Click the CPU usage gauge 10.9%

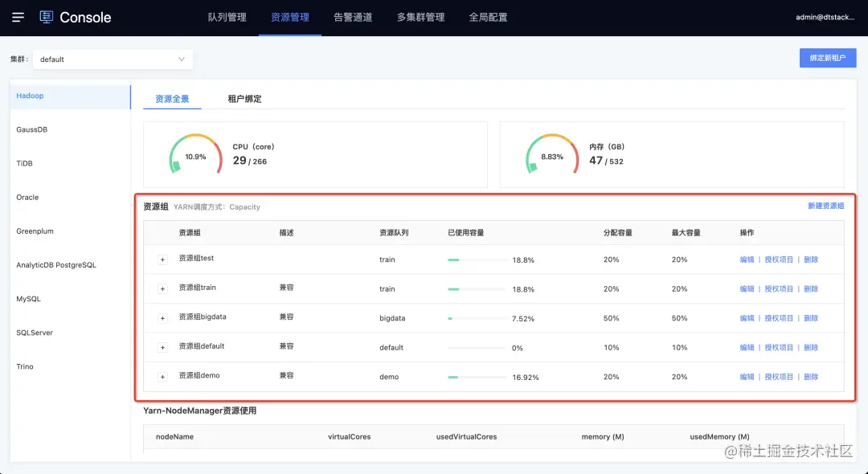pyautogui.click(x=195, y=155)
